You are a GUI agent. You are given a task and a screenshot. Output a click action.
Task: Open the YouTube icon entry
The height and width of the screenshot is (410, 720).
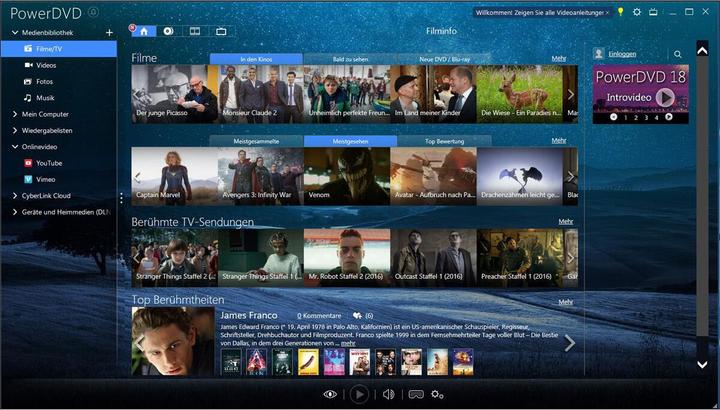point(28,163)
